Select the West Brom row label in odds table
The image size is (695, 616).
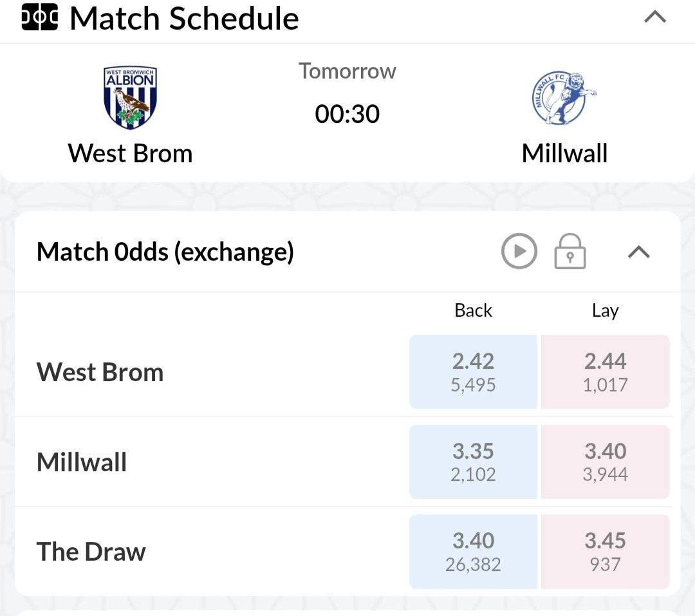[100, 372]
